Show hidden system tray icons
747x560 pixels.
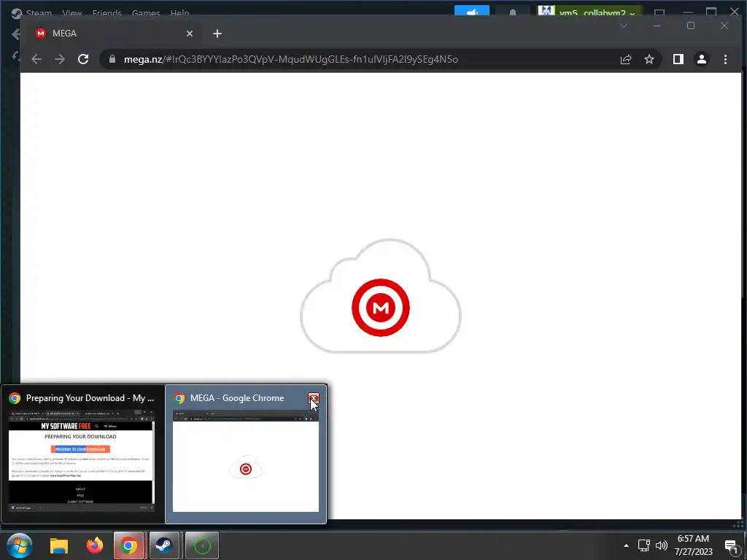(626, 545)
